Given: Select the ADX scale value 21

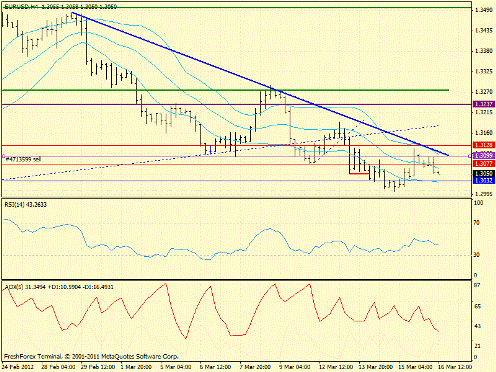Looking at the screenshot, I should coord(477,347).
